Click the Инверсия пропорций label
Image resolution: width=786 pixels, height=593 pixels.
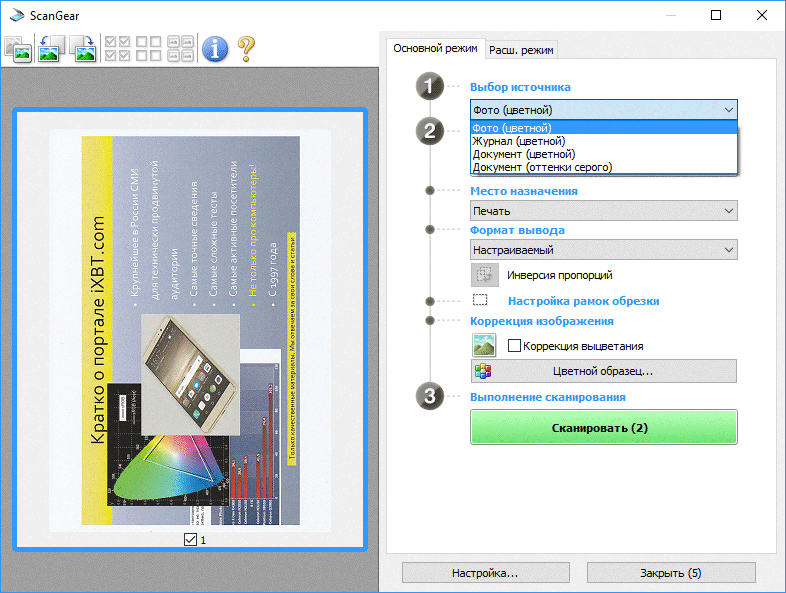(559, 275)
